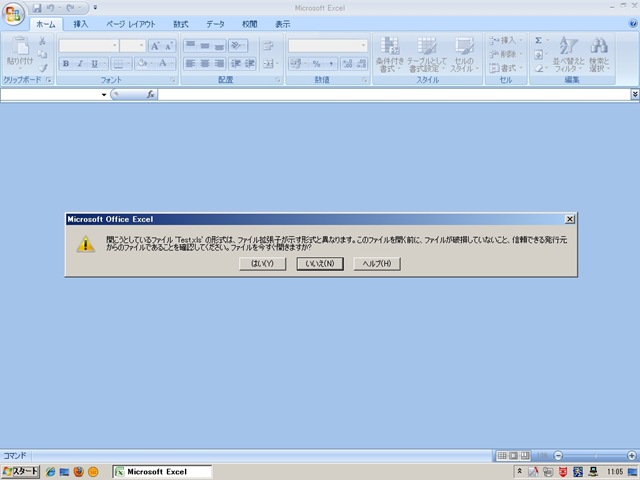Click ヘルプ(H) button in the dialog
This screenshot has height=480, width=640.
(377, 264)
